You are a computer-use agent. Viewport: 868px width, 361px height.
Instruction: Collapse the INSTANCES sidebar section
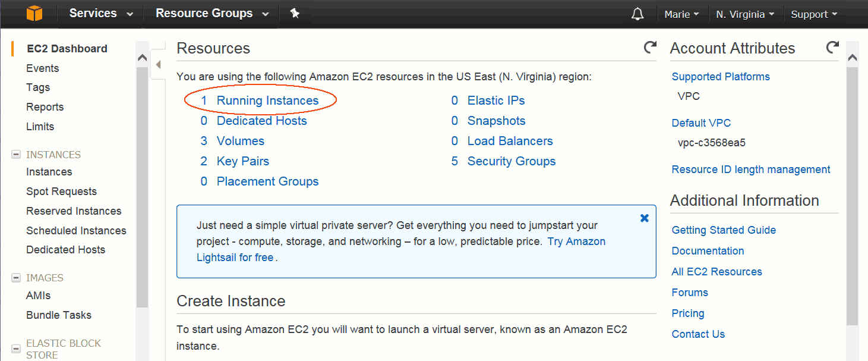click(16, 155)
